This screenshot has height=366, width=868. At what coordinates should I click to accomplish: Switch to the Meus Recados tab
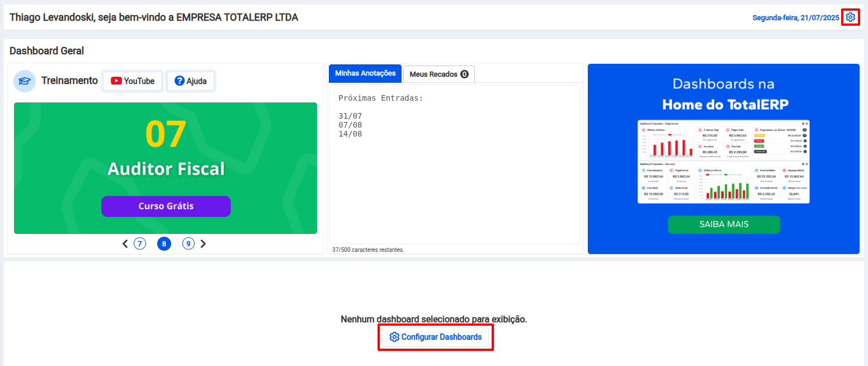pyautogui.click(x=439, y=74)
